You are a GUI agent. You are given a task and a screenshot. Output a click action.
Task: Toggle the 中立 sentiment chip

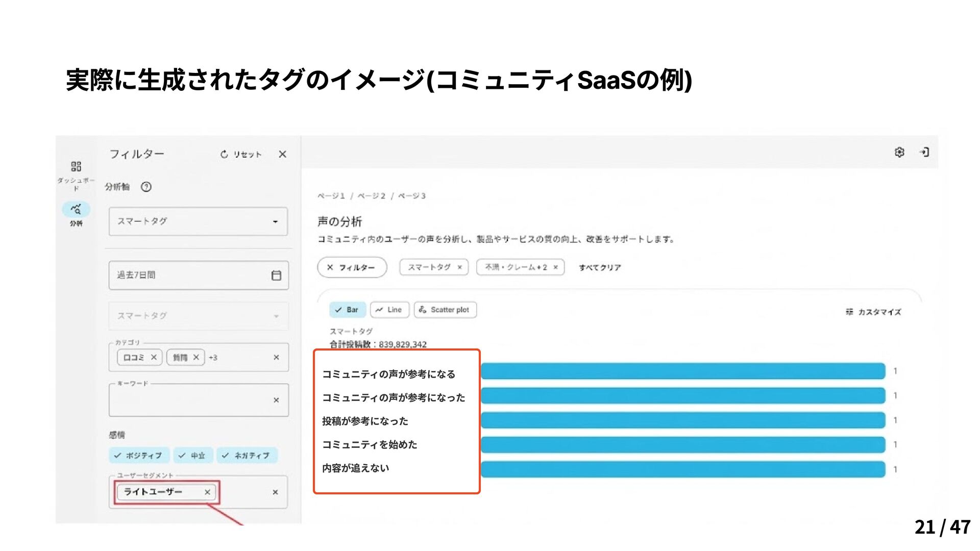coord(192,456)
